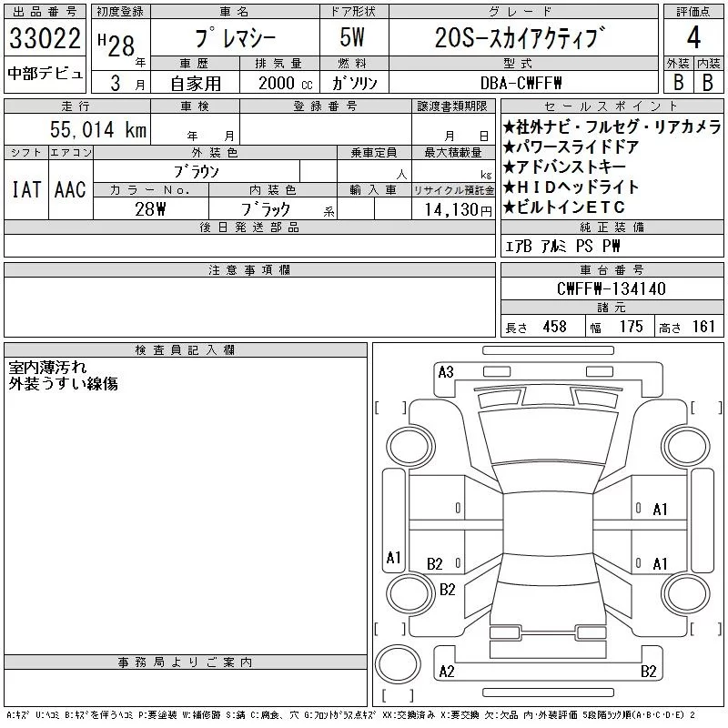Select the B2 mark next to A2's bumper
The image size is (728, 728).
click(x=649, y=672)
